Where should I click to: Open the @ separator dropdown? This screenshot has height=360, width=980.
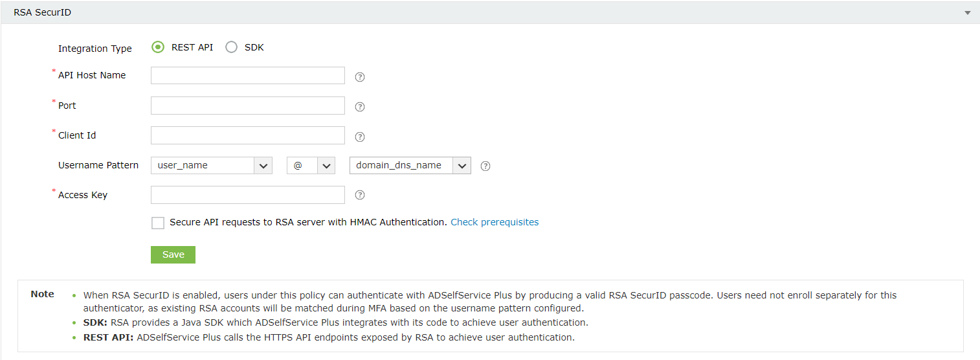[311, 166]
